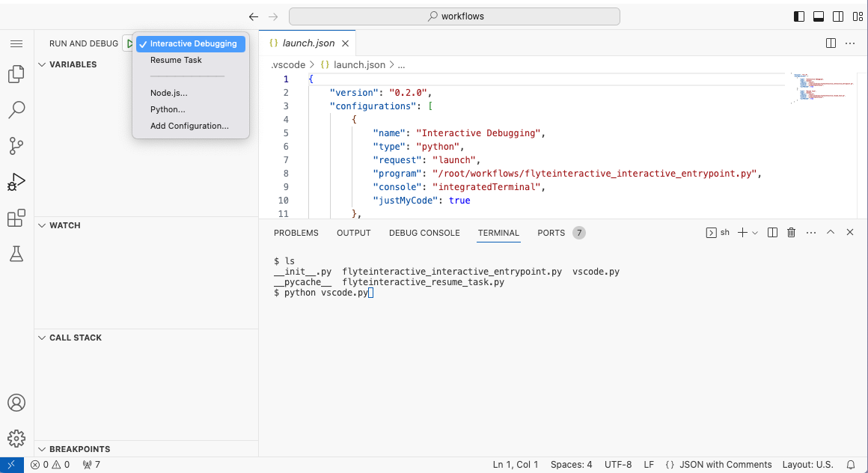Open the Source Control view
The height and width of the screenshot is (473, 868).
pos(16,146)
